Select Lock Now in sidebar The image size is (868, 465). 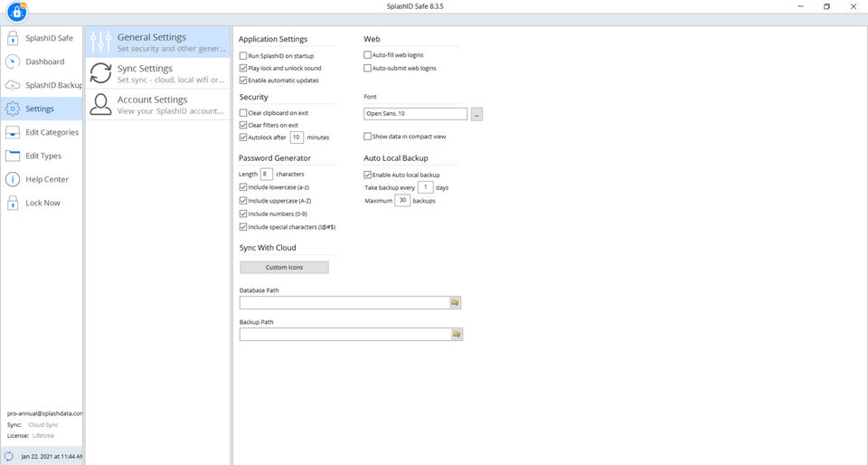pos(42,203)
